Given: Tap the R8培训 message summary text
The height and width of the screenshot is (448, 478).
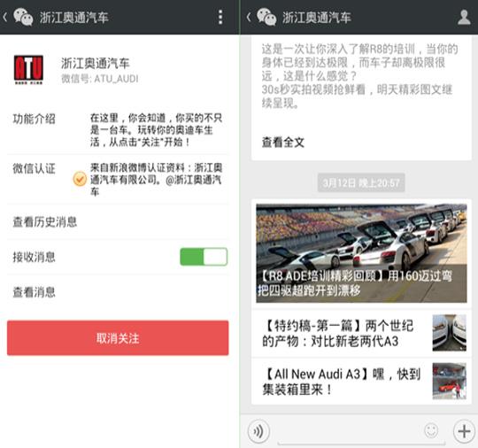Looking at the screenshot, I should click(359, 76).
